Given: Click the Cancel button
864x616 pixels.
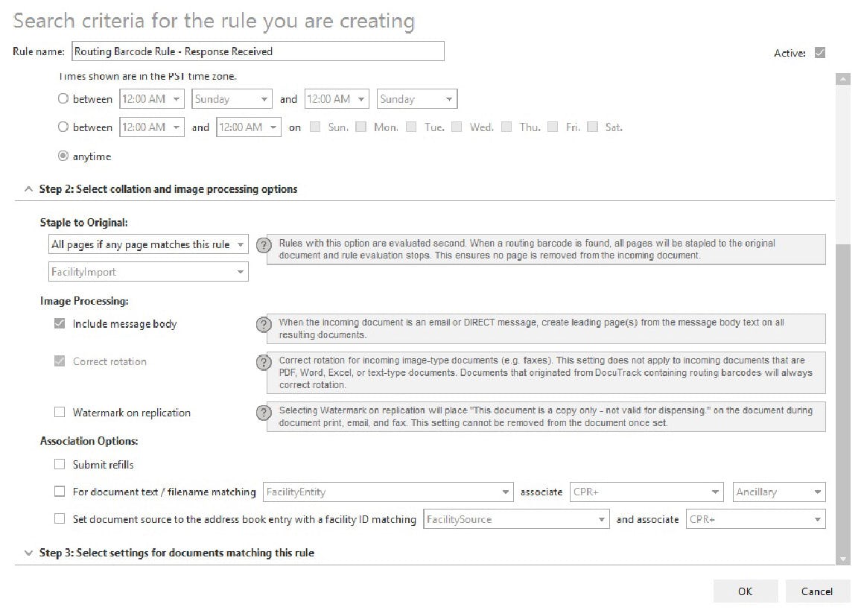Looking at the screenshot, I should (817, 591).
